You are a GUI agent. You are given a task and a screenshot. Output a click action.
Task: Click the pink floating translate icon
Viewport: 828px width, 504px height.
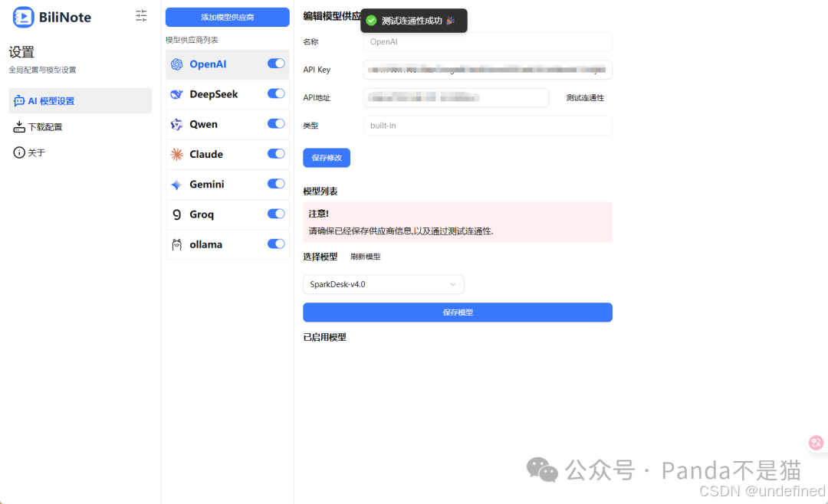(x=816, y=443)
